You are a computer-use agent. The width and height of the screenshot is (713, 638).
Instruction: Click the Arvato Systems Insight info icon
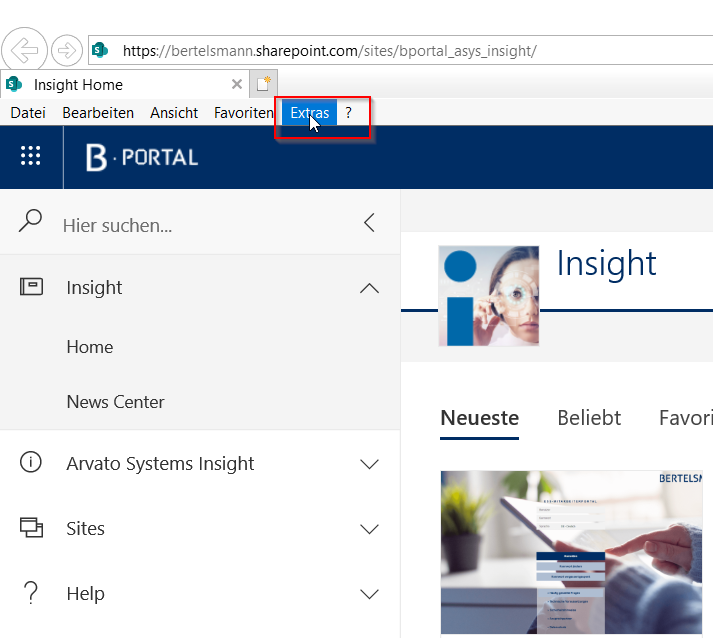pyautogui.click(x=31, y=462)
